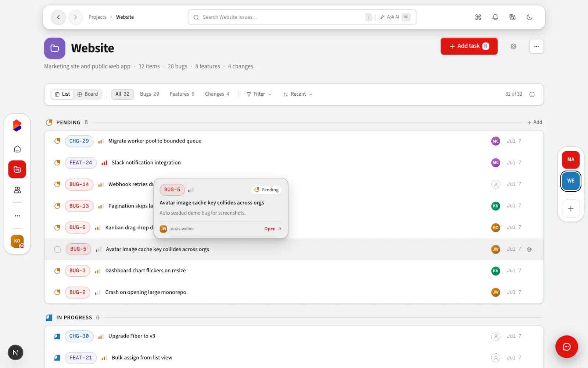
Task: Open Dashboard chart flickers on resize
Action: tap(146, 271)
